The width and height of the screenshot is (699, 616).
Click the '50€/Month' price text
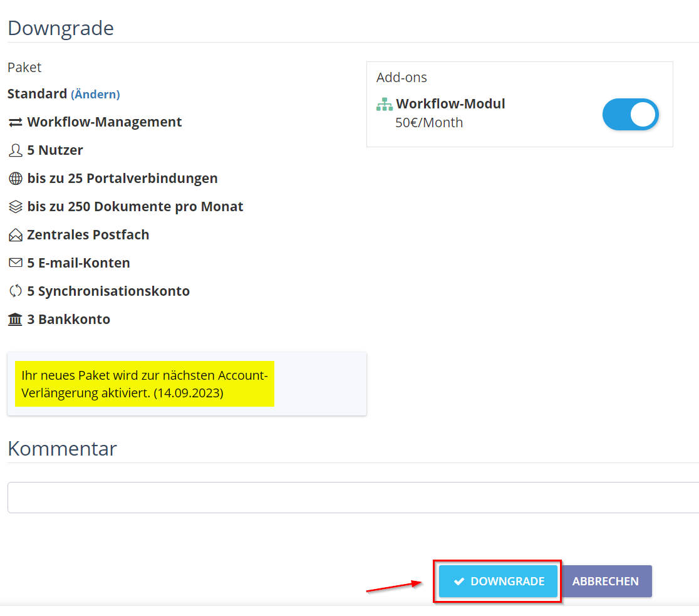coord(429,123)
